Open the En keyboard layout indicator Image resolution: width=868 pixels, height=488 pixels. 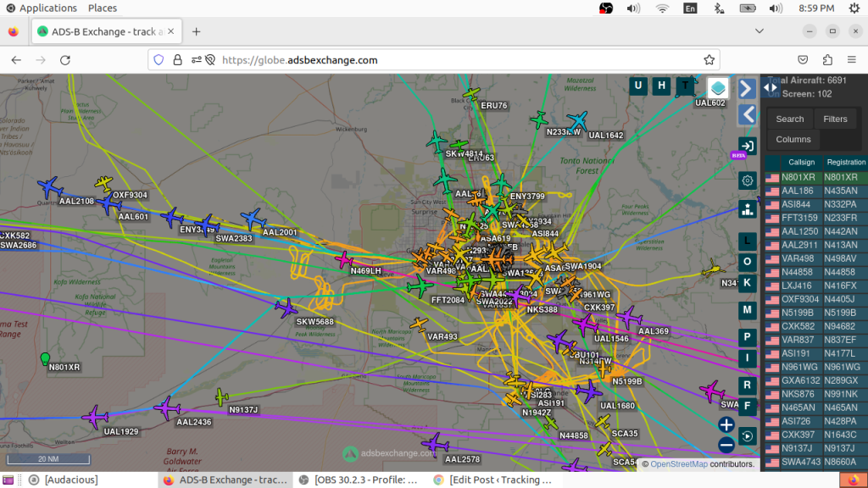click(x=690, y=8)
